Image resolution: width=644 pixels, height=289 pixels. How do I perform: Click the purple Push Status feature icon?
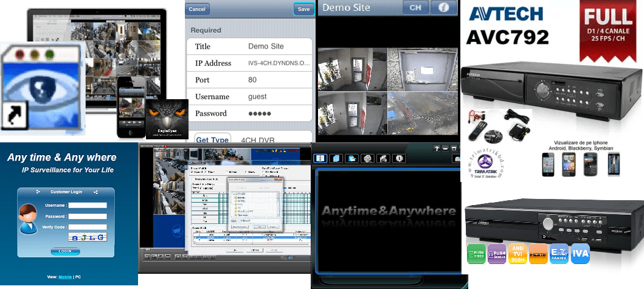(x=497, y=254)
